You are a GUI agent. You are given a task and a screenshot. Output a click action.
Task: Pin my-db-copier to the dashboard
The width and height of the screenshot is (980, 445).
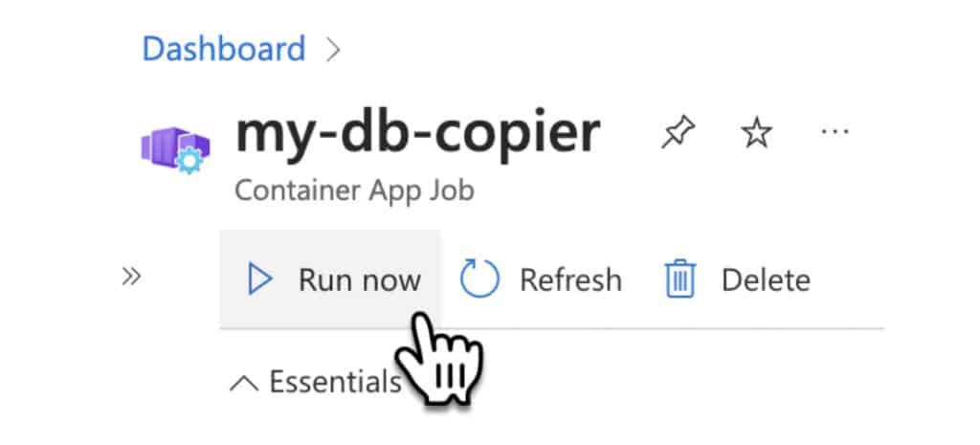point(679,132)
